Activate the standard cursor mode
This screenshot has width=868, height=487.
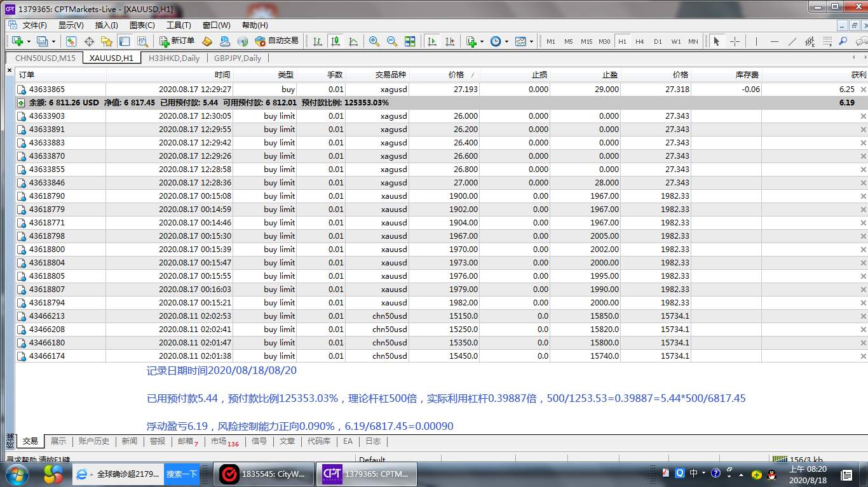coord(717,41)
